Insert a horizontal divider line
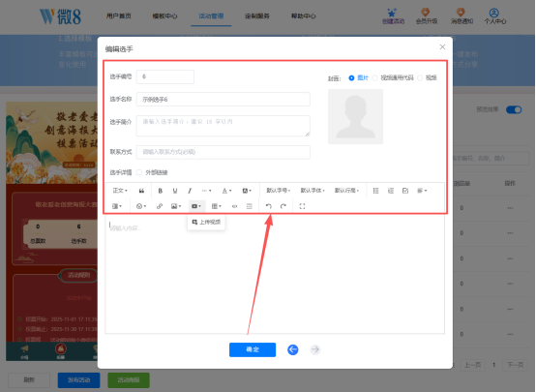Viewport: 536px width, 392px height. pyautogui.click(x=250, y=206)
